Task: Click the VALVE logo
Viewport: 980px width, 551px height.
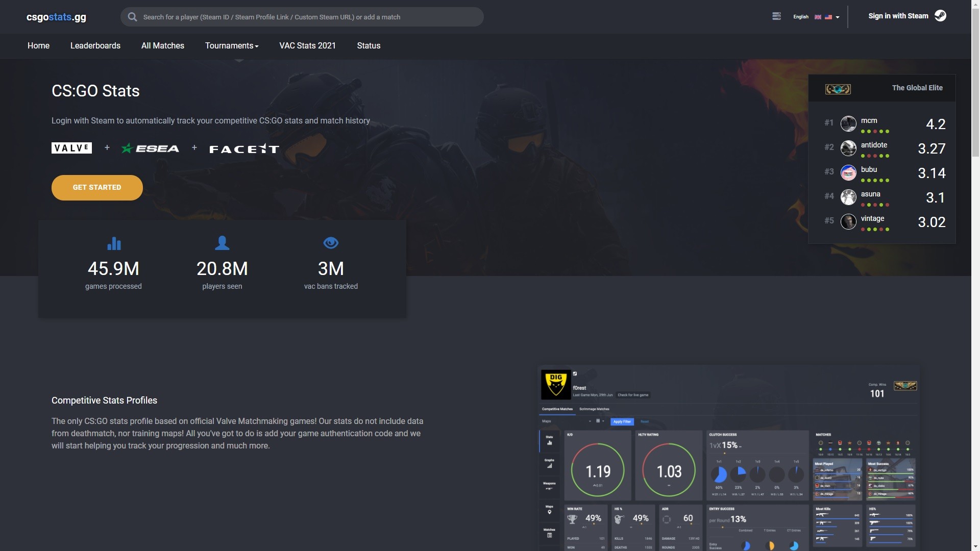Action: [71, 147]
